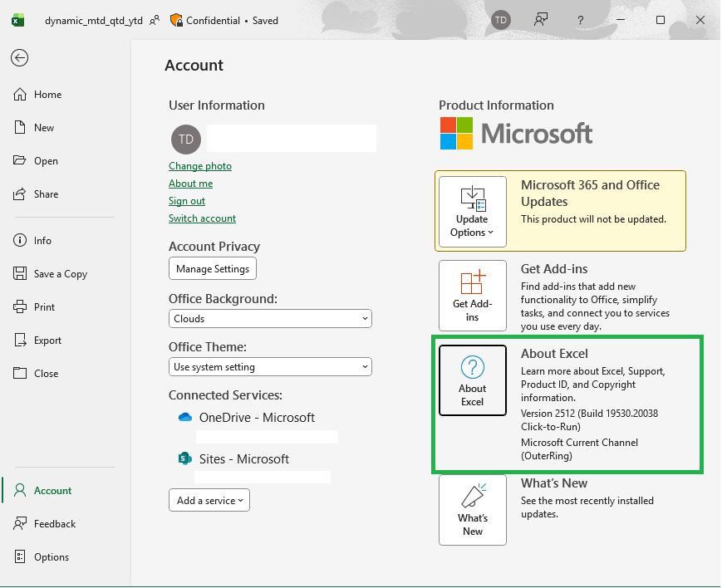Viewport: 722px width, 588px height.
Task: Click the Confidential sensitivity label
Action: tap(205, 20)
